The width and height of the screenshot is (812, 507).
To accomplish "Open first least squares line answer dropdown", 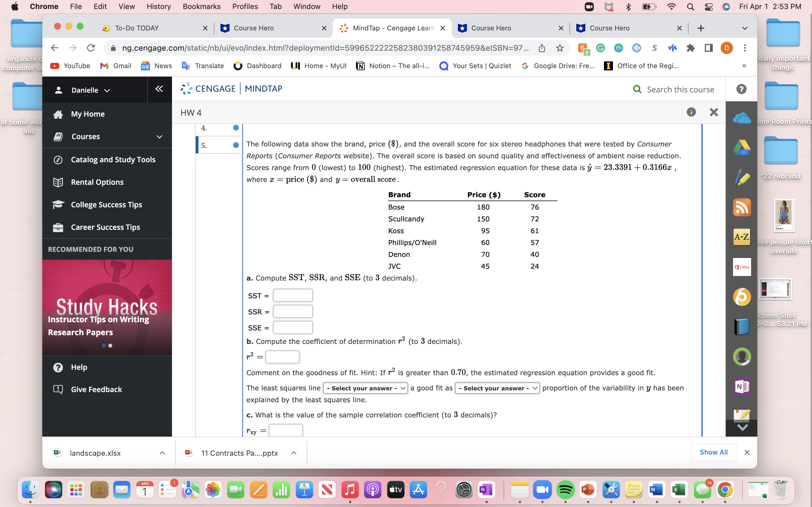I will pos(365,388).
